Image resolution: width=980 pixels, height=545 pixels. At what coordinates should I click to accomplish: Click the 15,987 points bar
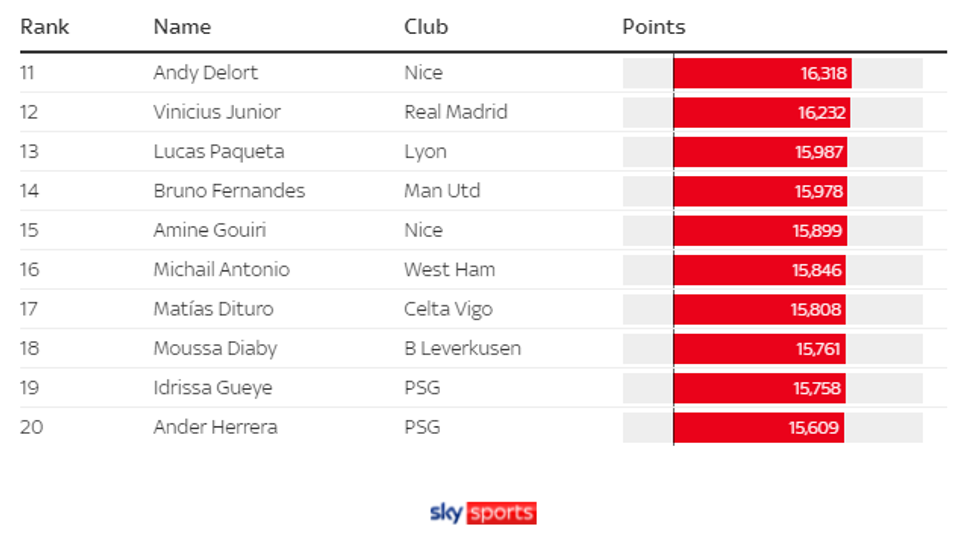click(760, 152)
